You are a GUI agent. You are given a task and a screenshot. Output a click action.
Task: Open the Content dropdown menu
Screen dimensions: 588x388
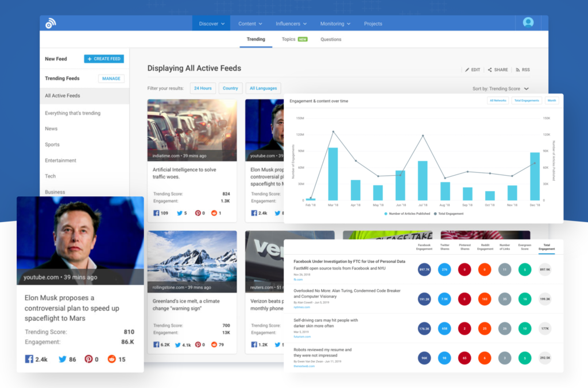pos(250,24)
